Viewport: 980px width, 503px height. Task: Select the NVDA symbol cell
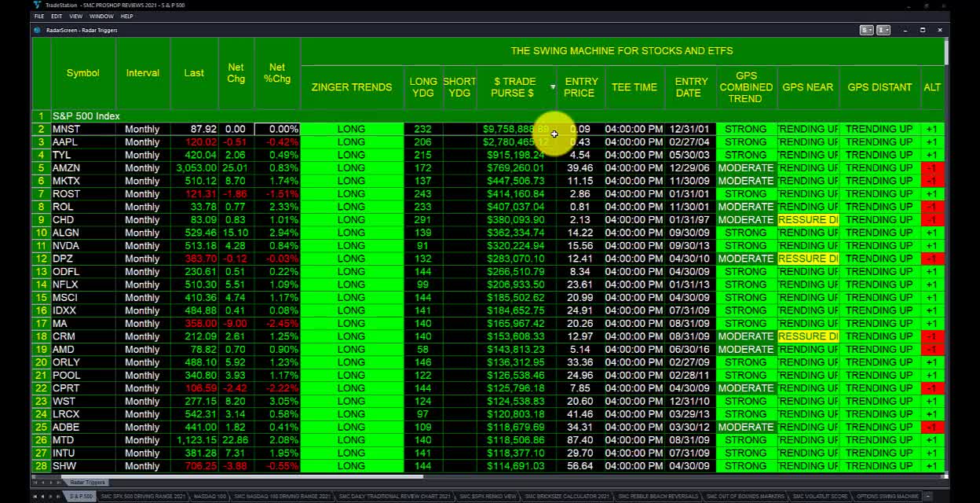tap(83, 246)
